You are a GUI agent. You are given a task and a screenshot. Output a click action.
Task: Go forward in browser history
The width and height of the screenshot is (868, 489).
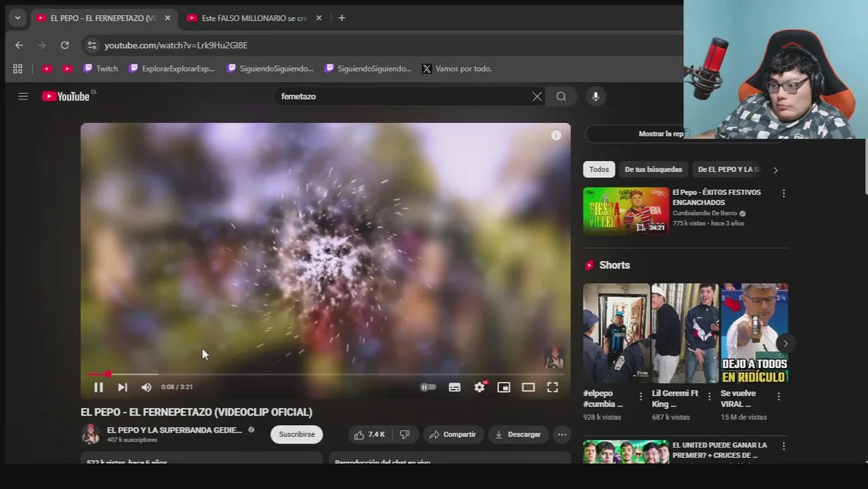42,46
